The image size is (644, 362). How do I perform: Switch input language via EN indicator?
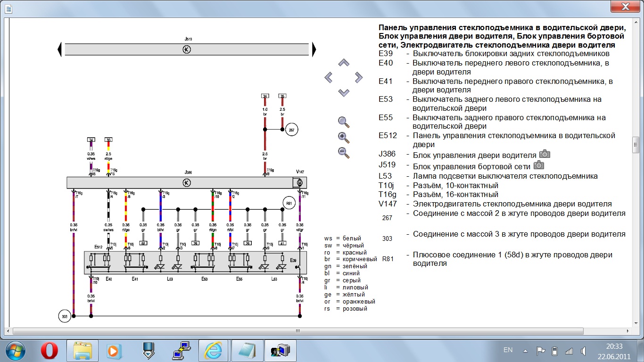tap(508, 350)
